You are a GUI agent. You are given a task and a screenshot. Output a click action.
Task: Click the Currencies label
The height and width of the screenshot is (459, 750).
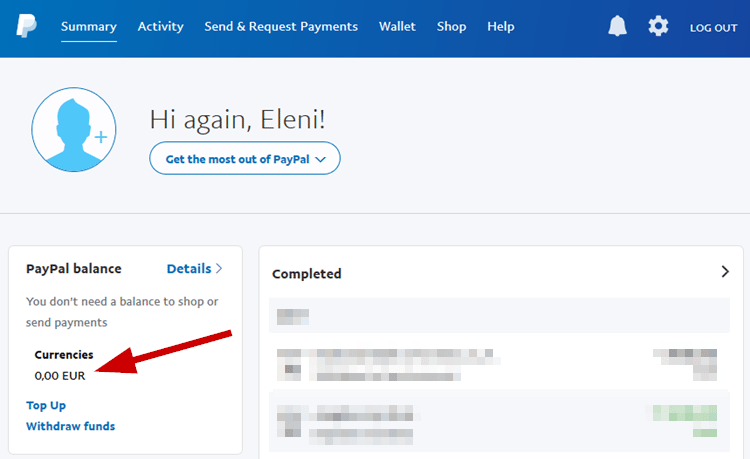(64, 355)
